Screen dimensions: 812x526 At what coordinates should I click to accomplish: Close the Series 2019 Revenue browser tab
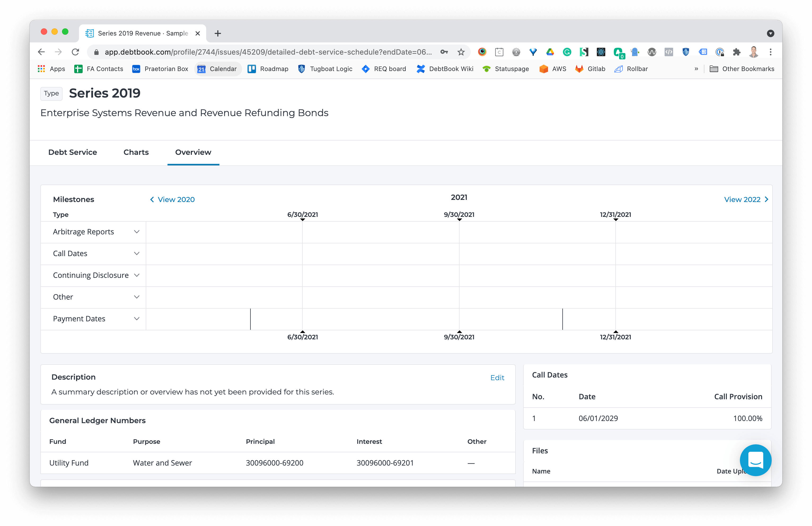pos(197,33)
